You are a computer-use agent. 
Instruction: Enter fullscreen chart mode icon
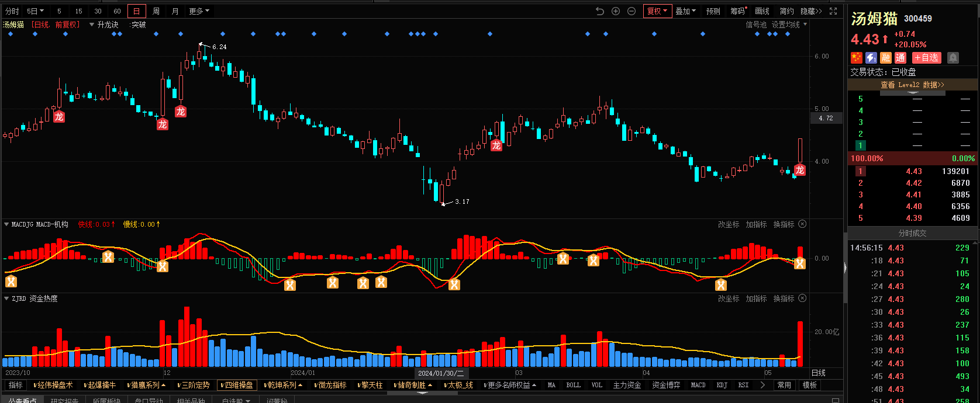[x=833, y=11]
